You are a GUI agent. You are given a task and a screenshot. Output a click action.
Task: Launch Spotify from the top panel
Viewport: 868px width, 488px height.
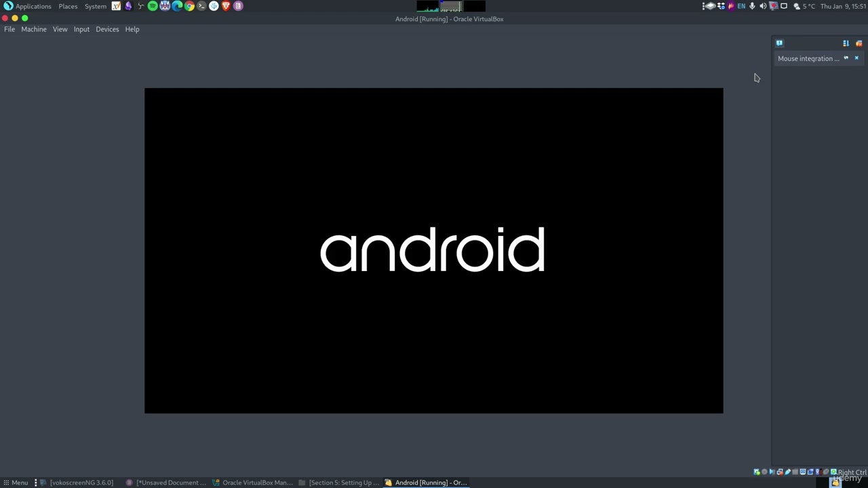(x=153, y=6)
